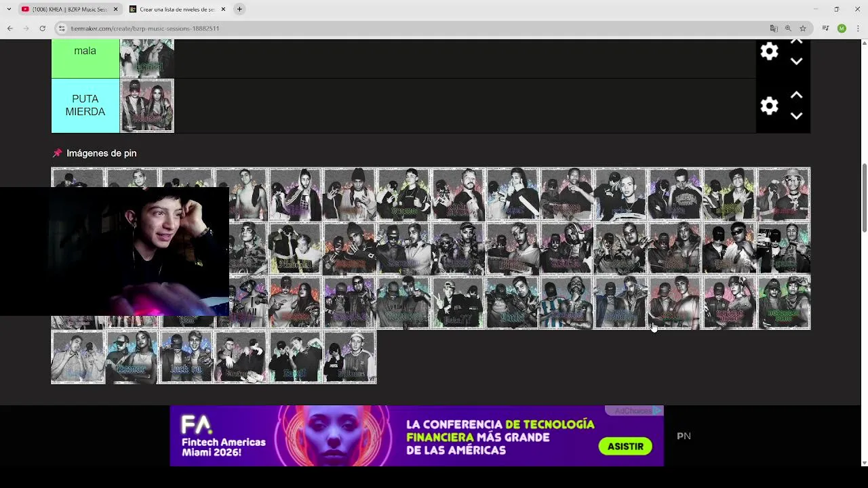Viewport: 868px width, 488px height.
Task: Select the thumbnail placed in the mala tier
Action: point(147,58)
